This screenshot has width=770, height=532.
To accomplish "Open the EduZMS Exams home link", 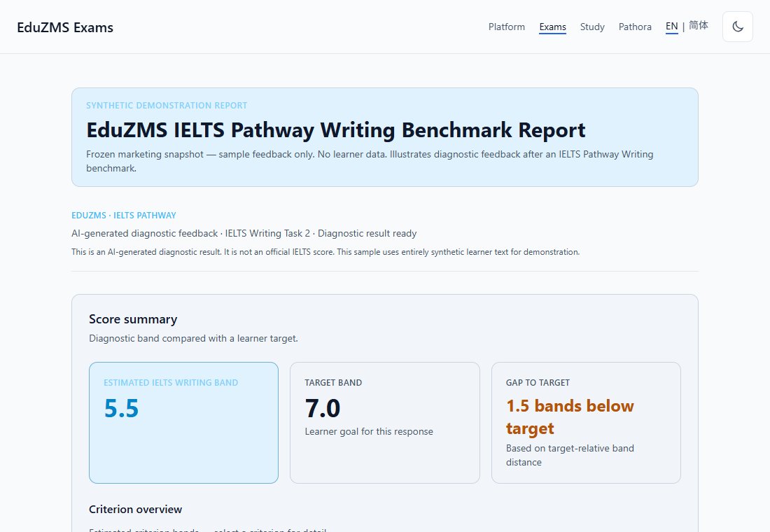I will tap(65, 27).
